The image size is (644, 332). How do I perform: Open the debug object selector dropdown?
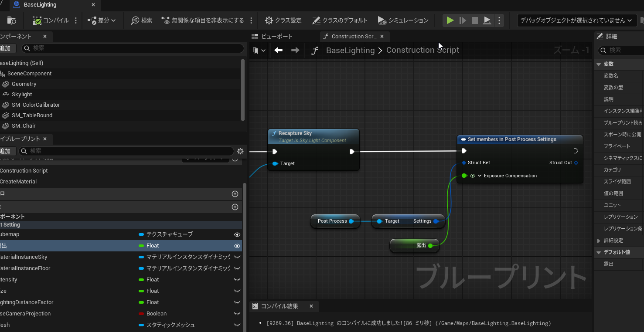pyautogui.click(x=577, y=20)
